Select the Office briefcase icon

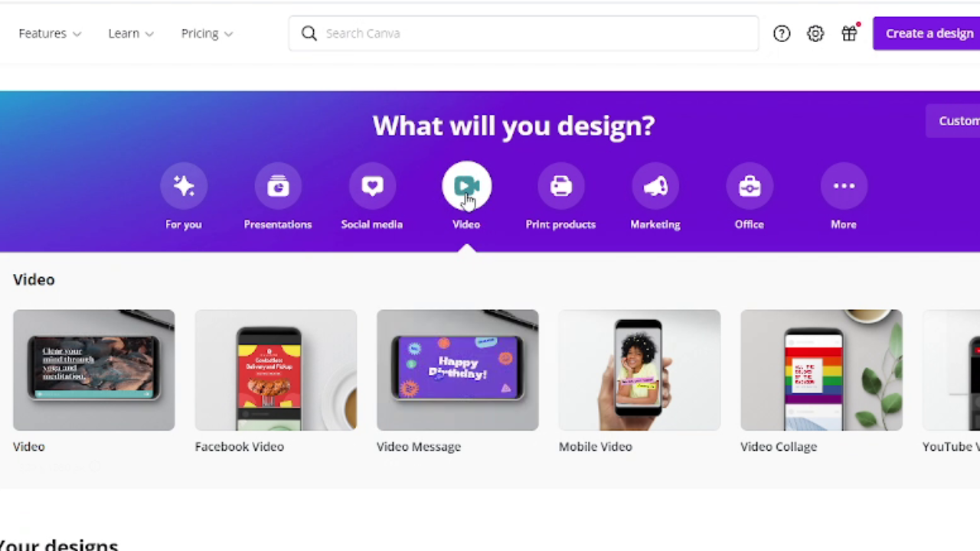click(750, 186)
